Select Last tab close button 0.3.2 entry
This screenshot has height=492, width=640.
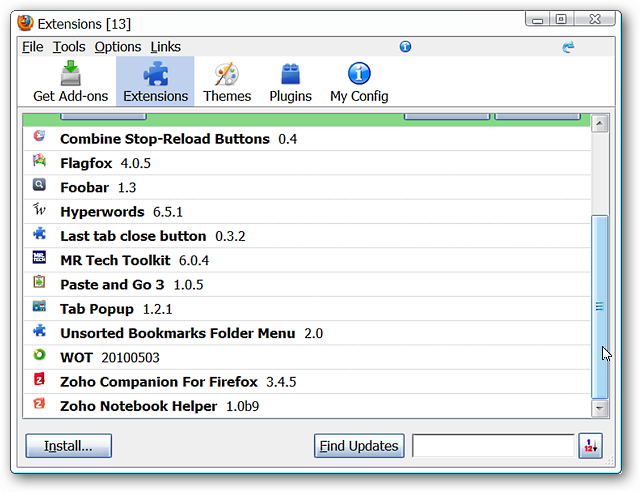(x=307, y=236)
